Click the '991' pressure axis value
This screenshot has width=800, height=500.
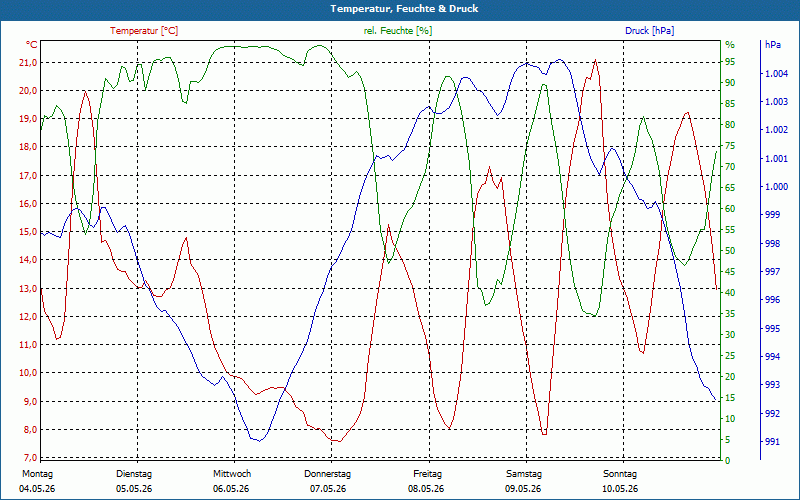(772, 441)
